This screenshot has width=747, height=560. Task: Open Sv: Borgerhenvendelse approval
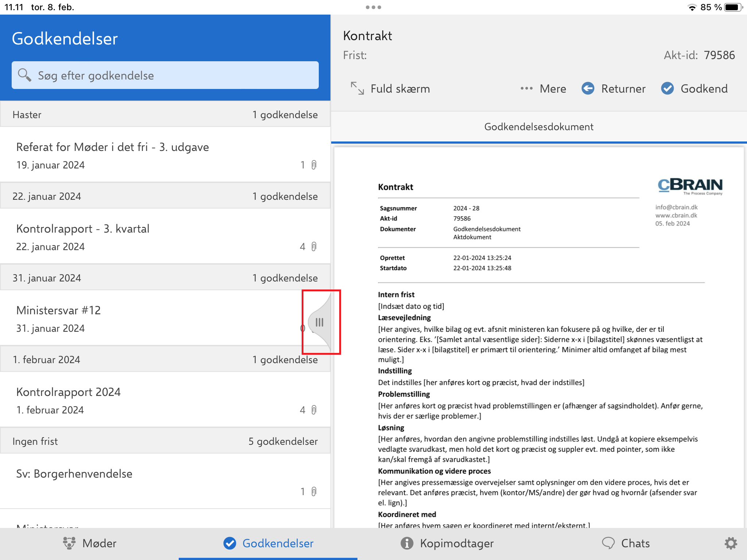click(x=165, y=481)
